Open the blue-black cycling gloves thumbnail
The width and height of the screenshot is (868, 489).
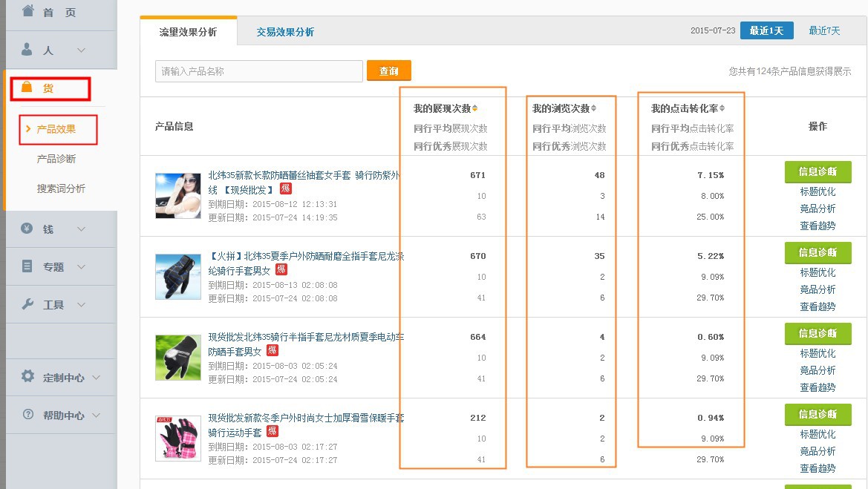[178, 277]
